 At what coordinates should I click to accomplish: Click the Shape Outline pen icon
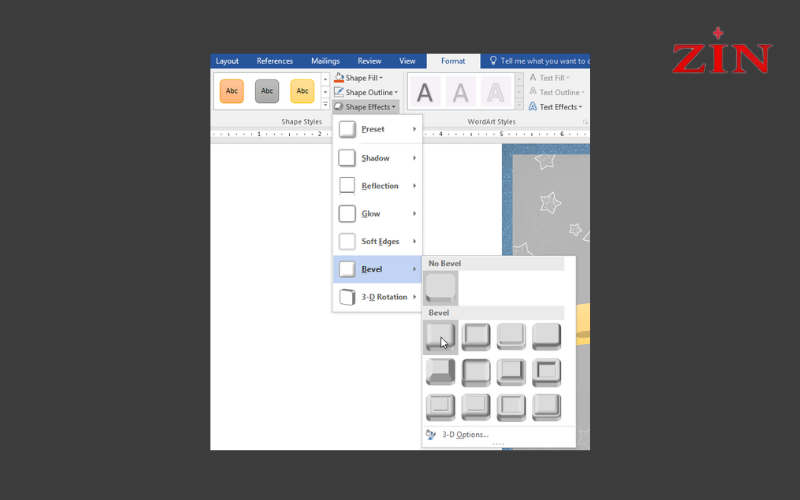[339, 92]
